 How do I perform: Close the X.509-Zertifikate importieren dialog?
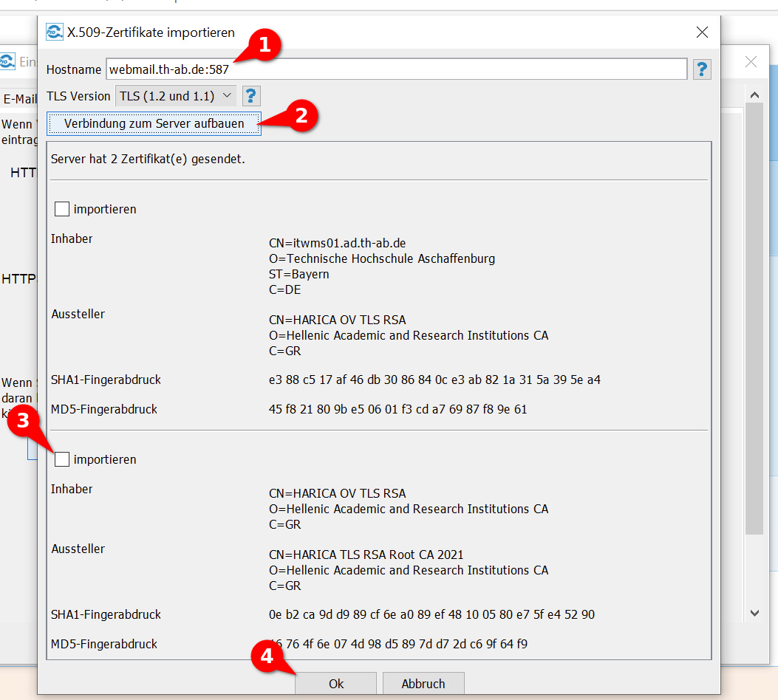click(702, 32)
